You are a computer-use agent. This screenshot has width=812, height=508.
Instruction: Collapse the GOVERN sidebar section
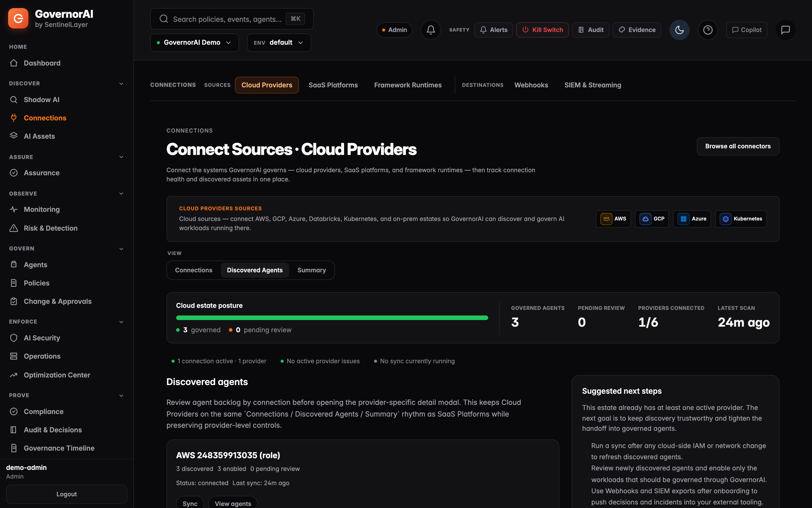click(x=121, y=249)
